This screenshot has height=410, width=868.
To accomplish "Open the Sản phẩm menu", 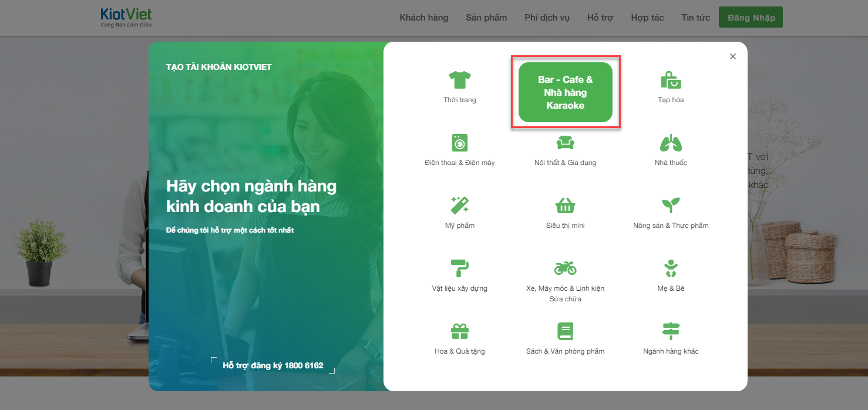I will (x=486, y=18).
